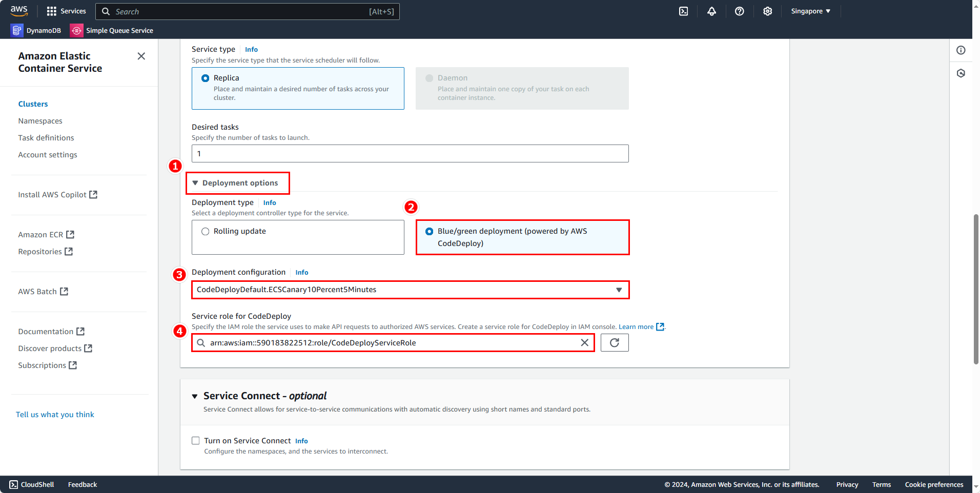Select Blue/green deployment option
Viewport: 980px width, 493px height.
[522, 237]
